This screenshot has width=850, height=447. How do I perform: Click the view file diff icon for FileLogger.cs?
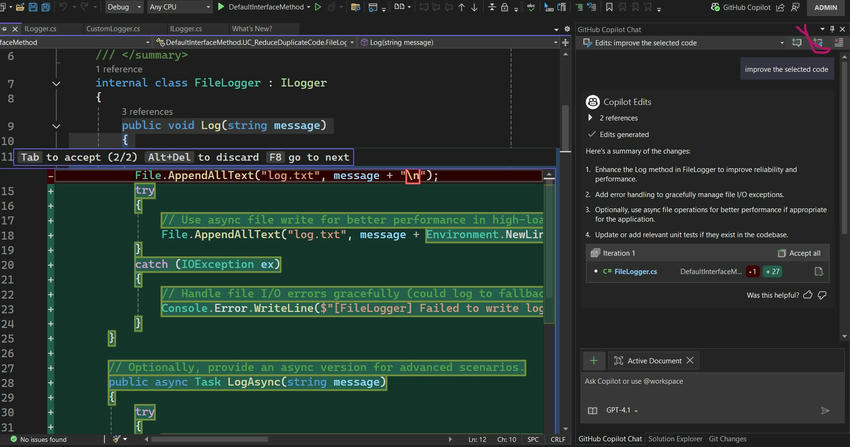coord(819,271)
